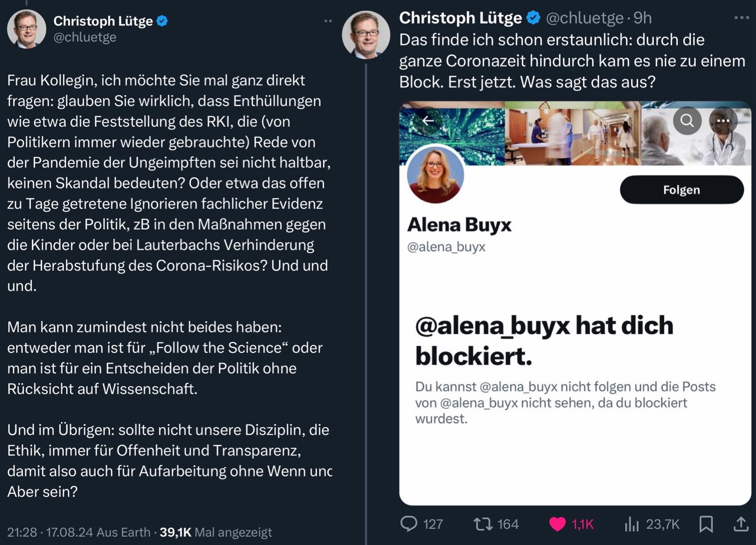
Task: Click the Alena Buyx profile name link
Action: [x=460, y=226]
